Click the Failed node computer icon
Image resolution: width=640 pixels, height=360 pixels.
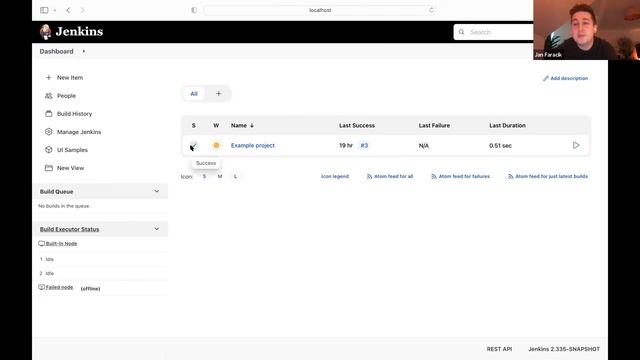[41, 287]
